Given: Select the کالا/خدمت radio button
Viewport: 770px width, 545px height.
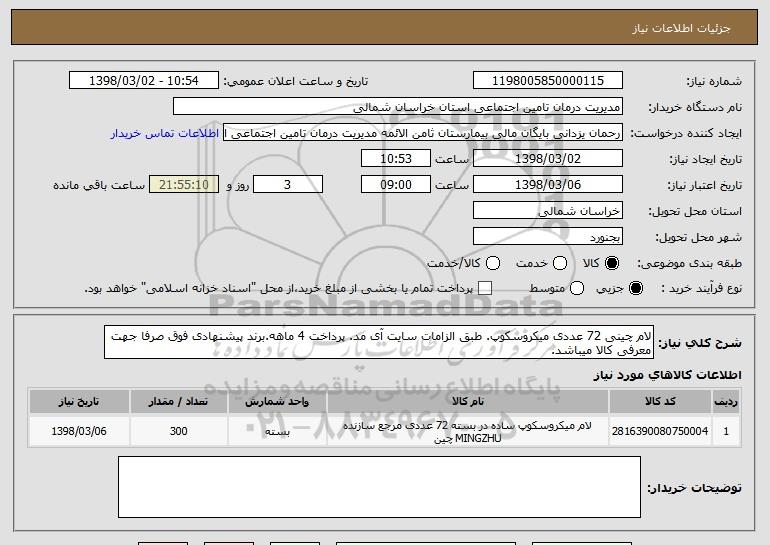Looking at the screenshot, I should pos(493,264).
